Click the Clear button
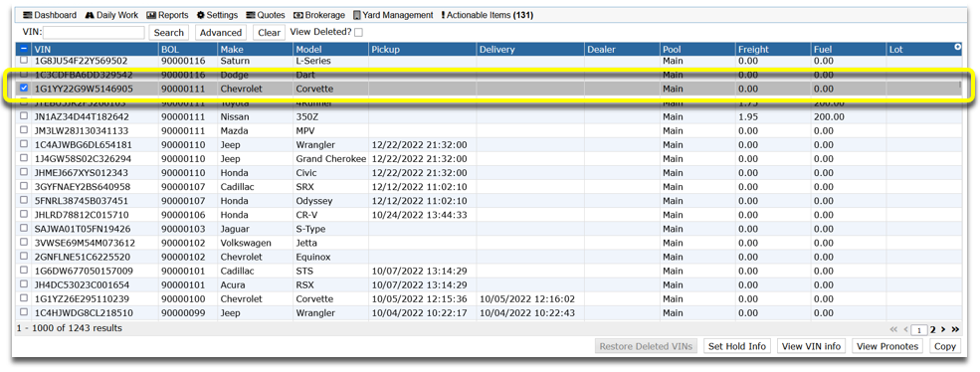Screen dimensions: 980x372 (x=270, y=33)
